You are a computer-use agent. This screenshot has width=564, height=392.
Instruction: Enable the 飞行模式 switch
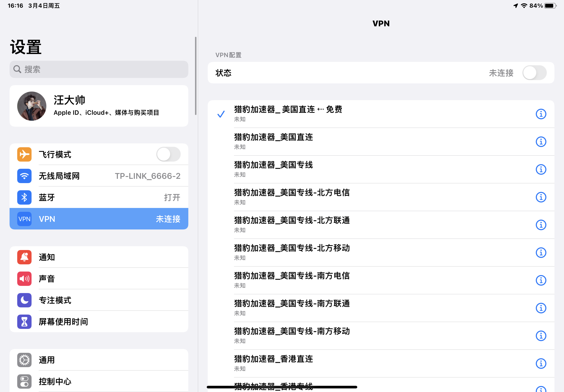click(x=168, y=154)
